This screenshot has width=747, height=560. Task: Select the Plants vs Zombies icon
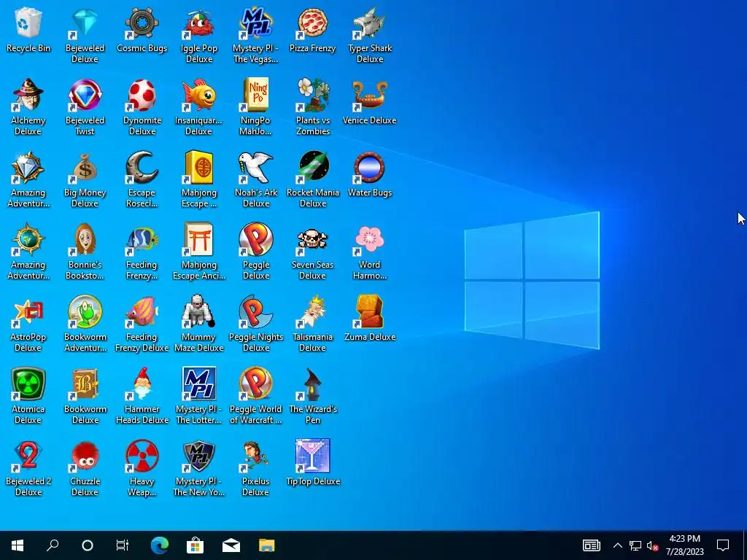312,95
